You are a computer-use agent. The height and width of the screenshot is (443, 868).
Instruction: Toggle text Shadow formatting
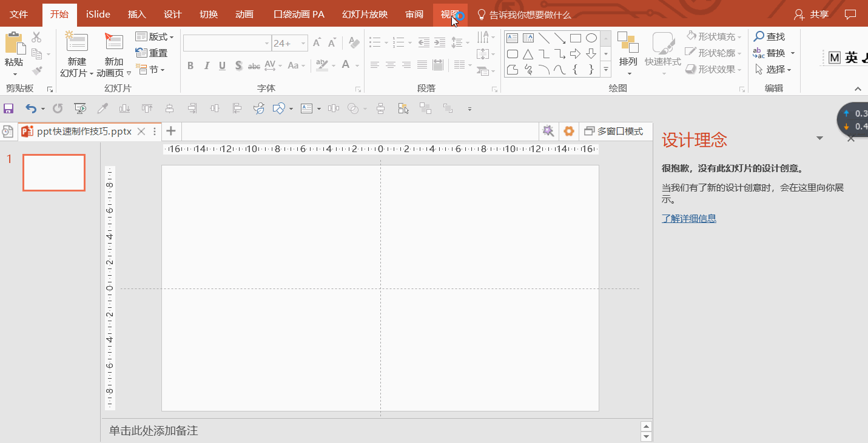click(x=238, y=65)
